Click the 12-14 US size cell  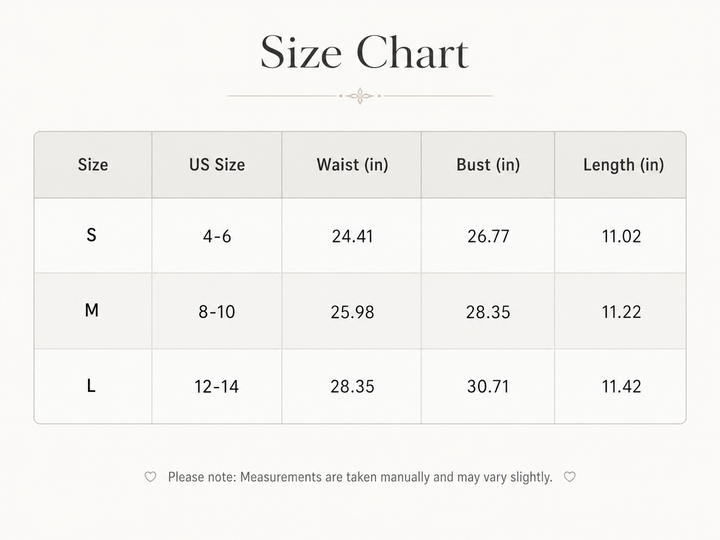click(216, 387)
